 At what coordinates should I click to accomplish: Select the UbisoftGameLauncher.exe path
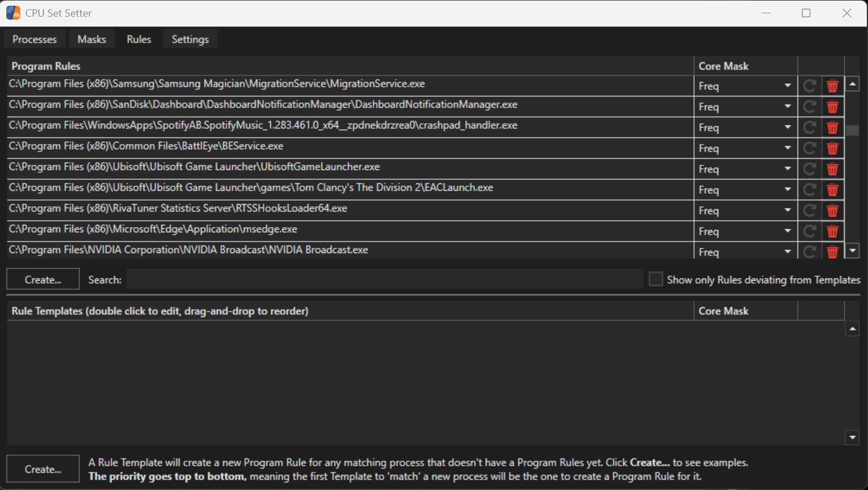click(195, 167)
